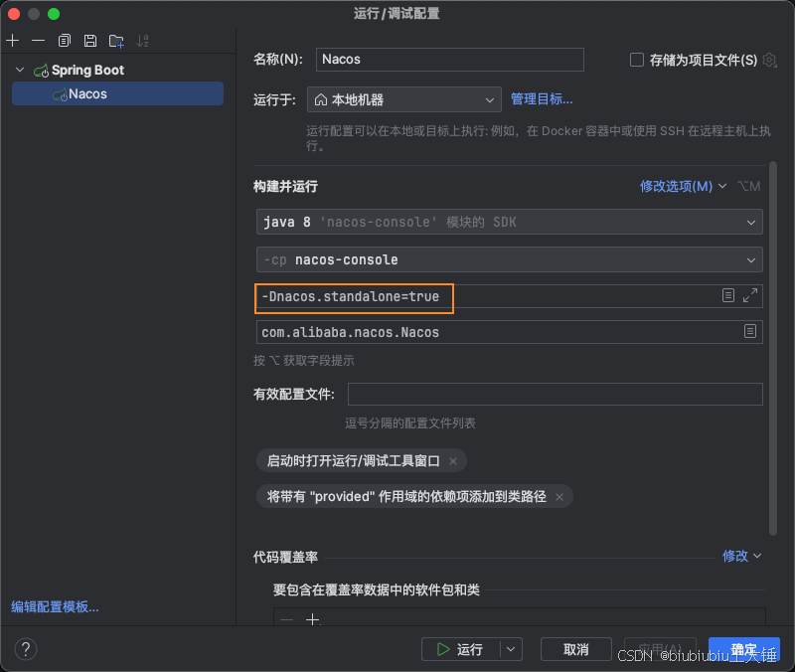Open the java 8 SDK dropdown

509,222
